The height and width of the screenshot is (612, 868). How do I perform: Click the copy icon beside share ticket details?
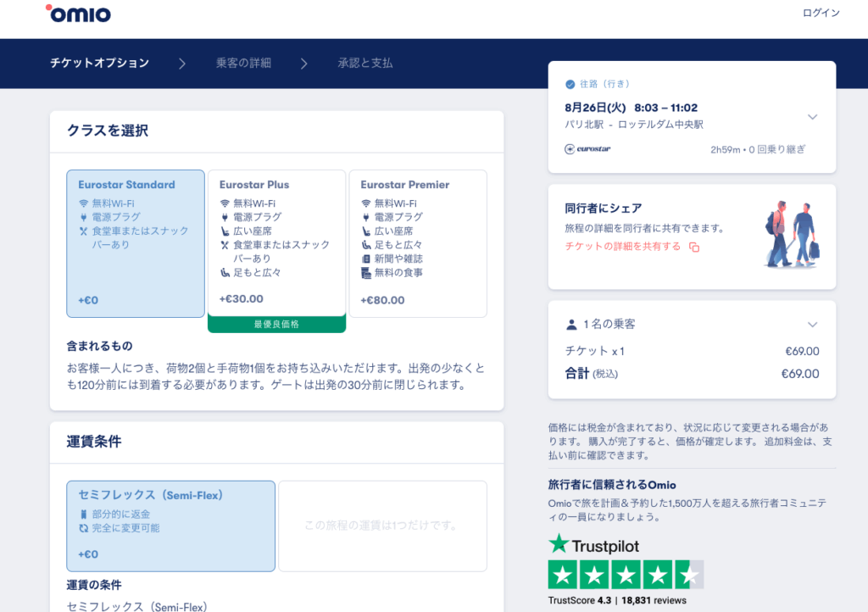[x=694, y=247]
